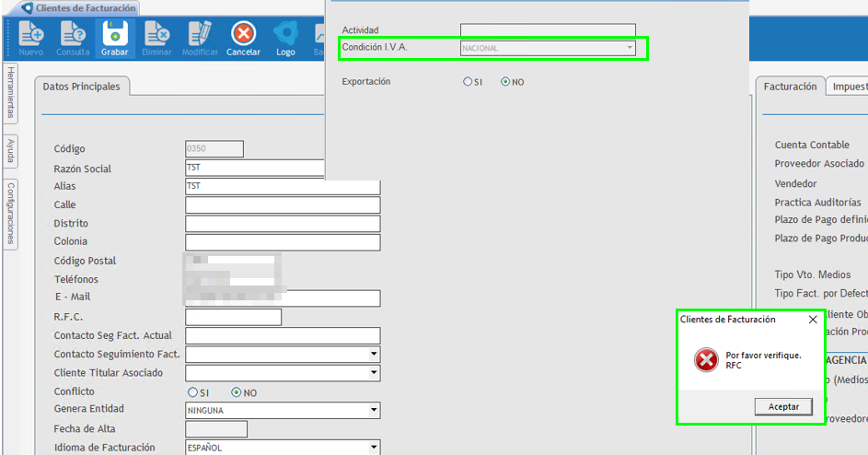
Task: Click the Distrito input field
Action: click(283, 224)
